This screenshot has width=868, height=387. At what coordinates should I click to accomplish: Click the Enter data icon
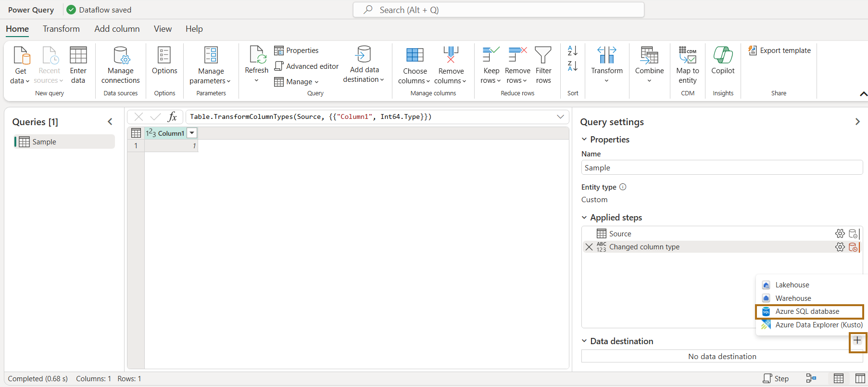click(x=78, y=55)
